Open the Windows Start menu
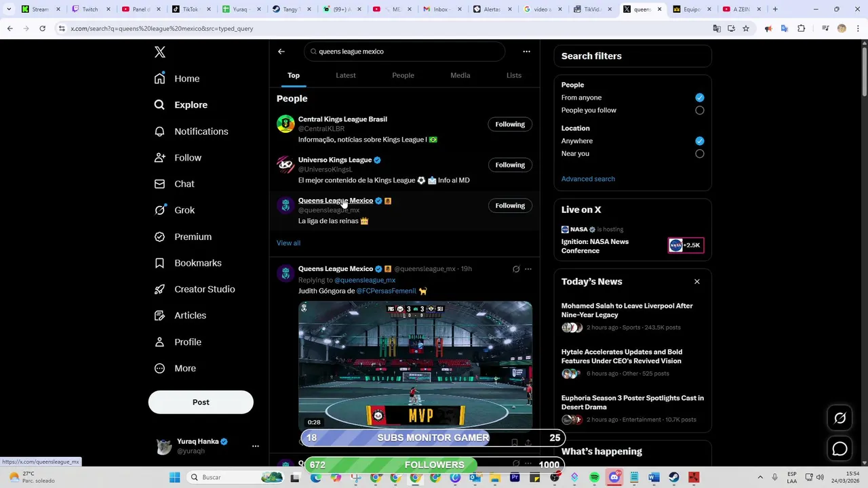This screenshot has width=868, height=488. [x=174, y=477]
